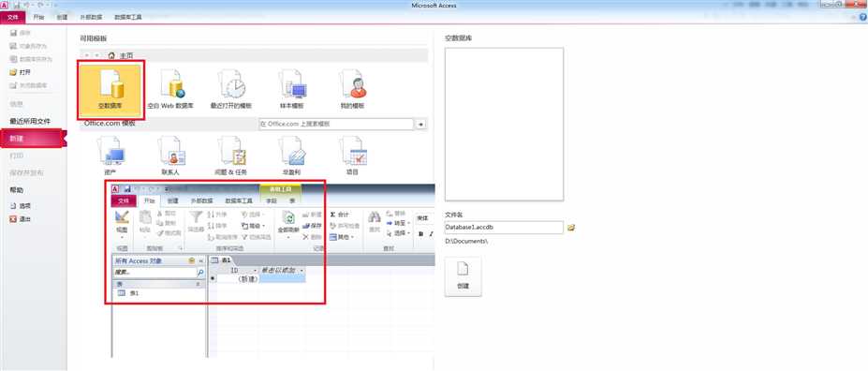Click the Office.com template search box

click(336, 124)
